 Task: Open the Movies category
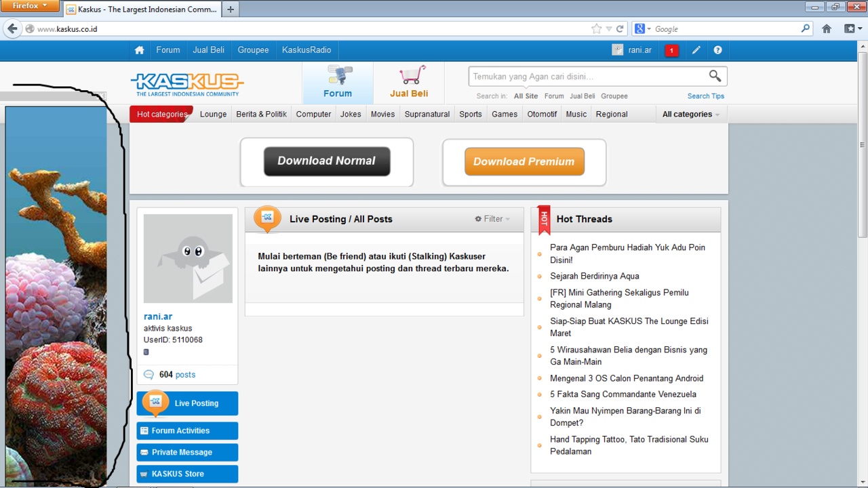tap(382, 114)
